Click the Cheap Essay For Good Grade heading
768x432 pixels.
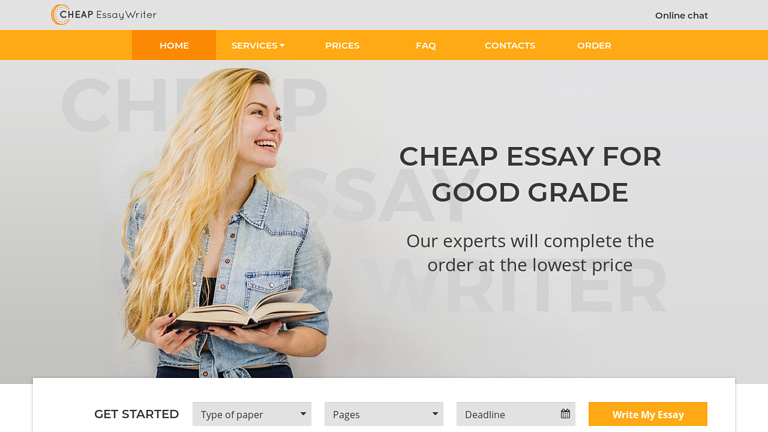pyautogui.click(x=530, y=174)
